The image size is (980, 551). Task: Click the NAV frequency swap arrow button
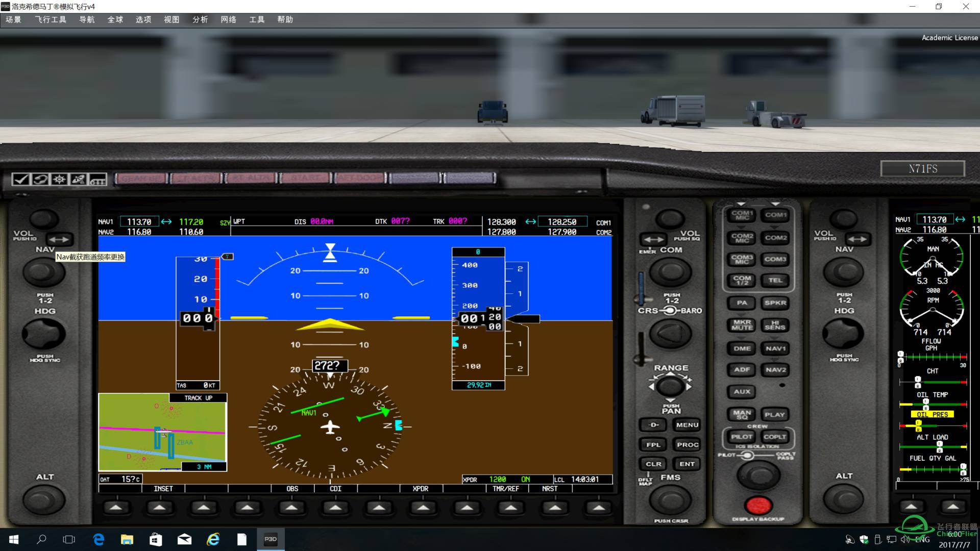click(59, 239)
